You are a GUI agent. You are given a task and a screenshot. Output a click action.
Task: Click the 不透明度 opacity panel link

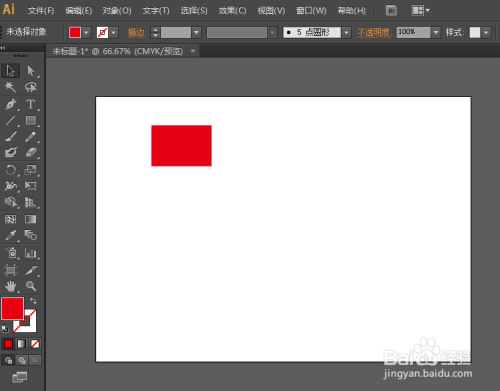click(374, 33)
